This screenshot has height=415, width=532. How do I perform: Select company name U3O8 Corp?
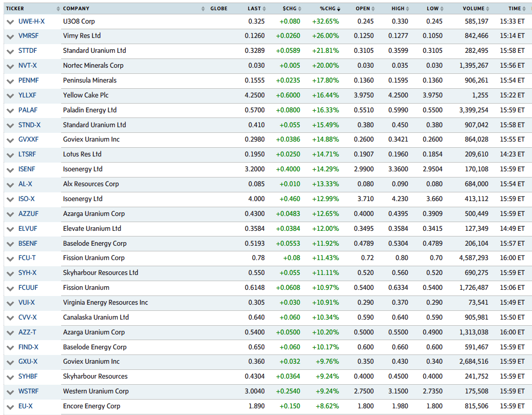79,22
